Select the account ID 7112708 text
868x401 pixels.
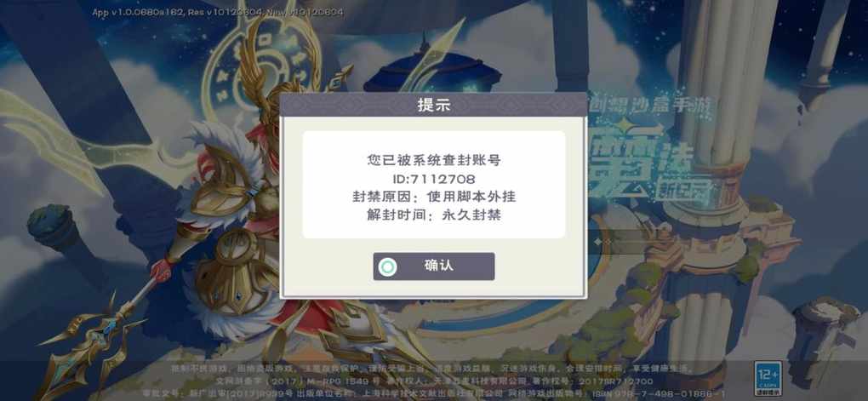click(x=433, y=178)
